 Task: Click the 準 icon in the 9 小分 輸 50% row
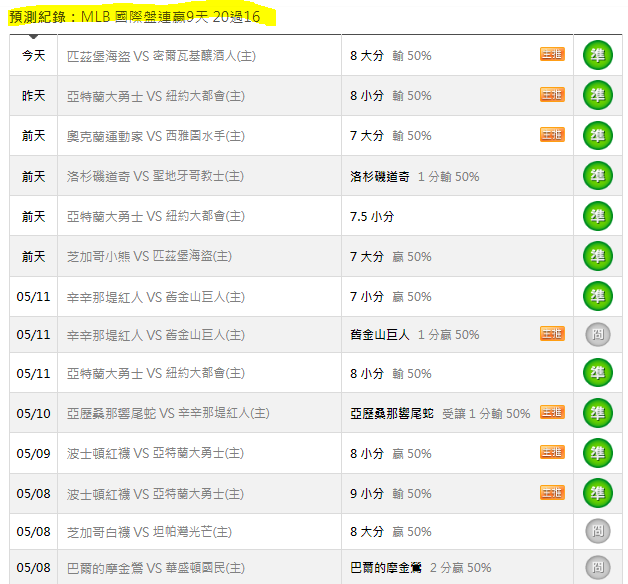[598, 493]
